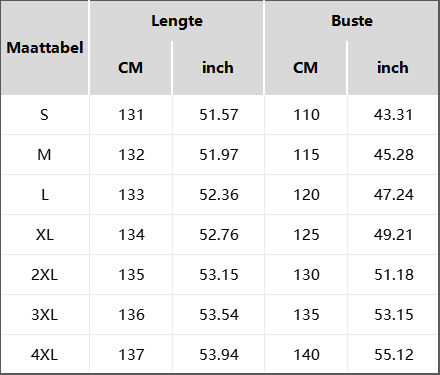
Task: Click the inch subheader under Buste
Action: click(x=393, y=68)
